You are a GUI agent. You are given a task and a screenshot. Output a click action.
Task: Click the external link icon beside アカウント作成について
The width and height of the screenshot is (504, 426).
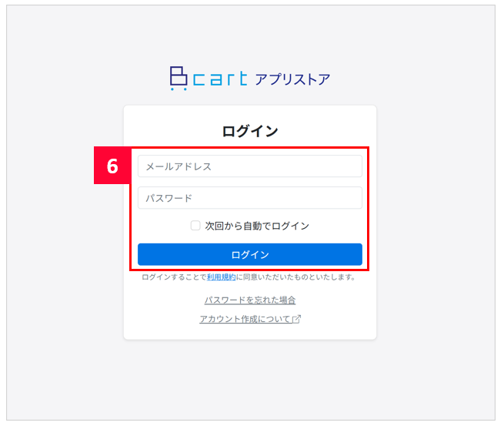(296, 320)
